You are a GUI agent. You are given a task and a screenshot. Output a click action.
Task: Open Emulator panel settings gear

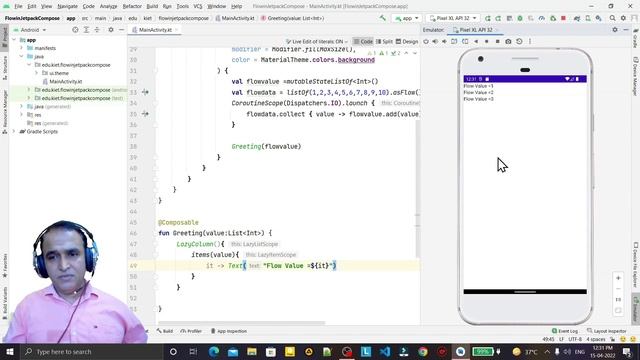[x=615, y=30]
